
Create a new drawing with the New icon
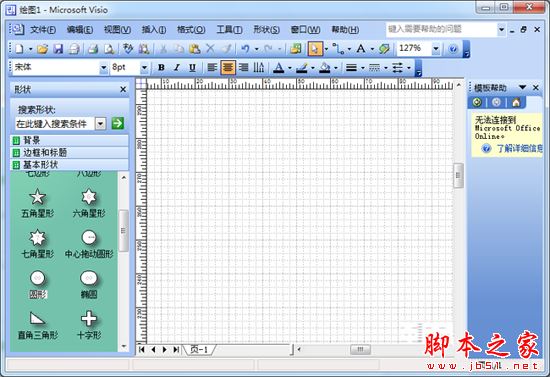[19, 49]
